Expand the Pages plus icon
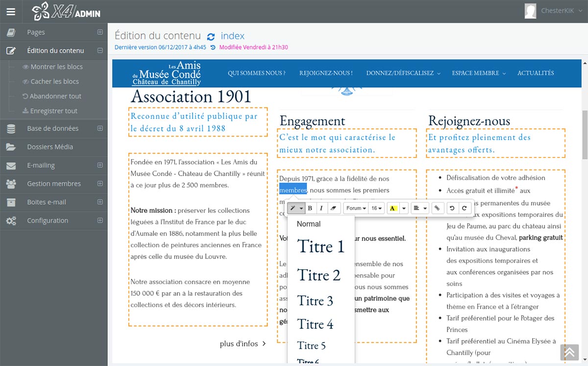Image resolution: width=588 pixels, height=366 pixels. point(100,32)
